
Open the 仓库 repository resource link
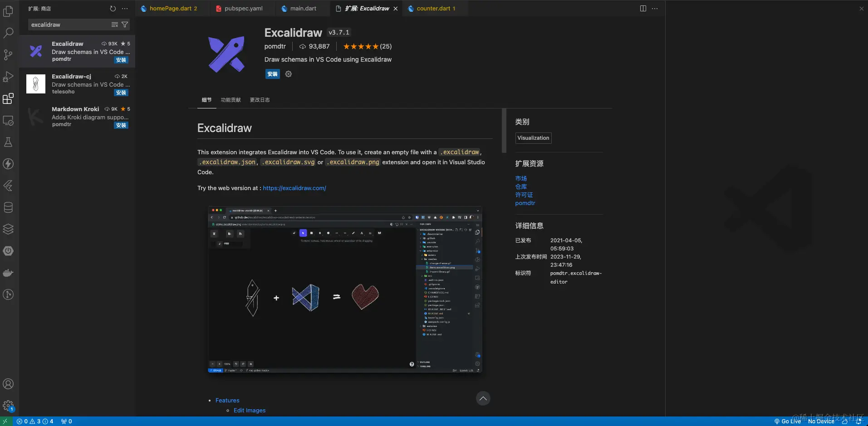521,186
